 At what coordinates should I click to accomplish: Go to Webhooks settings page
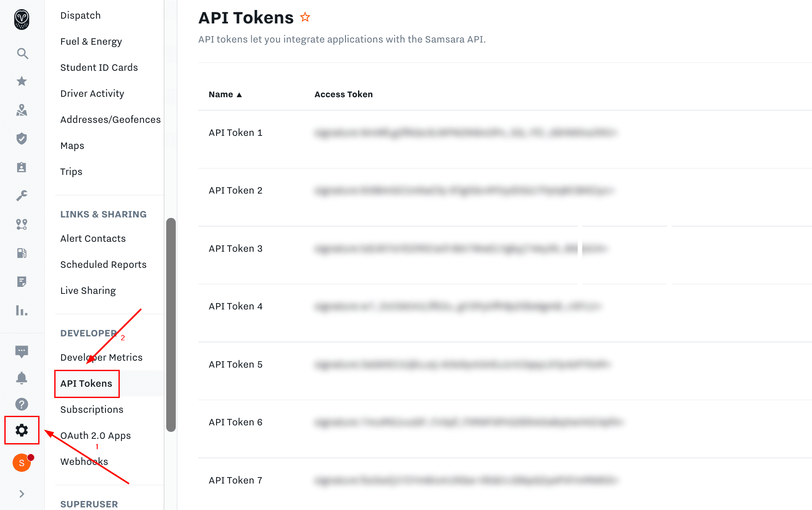tap(84, 461)
